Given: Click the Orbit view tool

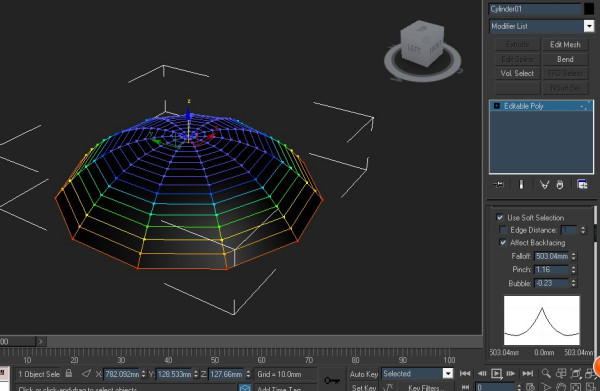Looking at the screenshot, I should tap(575, 387).
